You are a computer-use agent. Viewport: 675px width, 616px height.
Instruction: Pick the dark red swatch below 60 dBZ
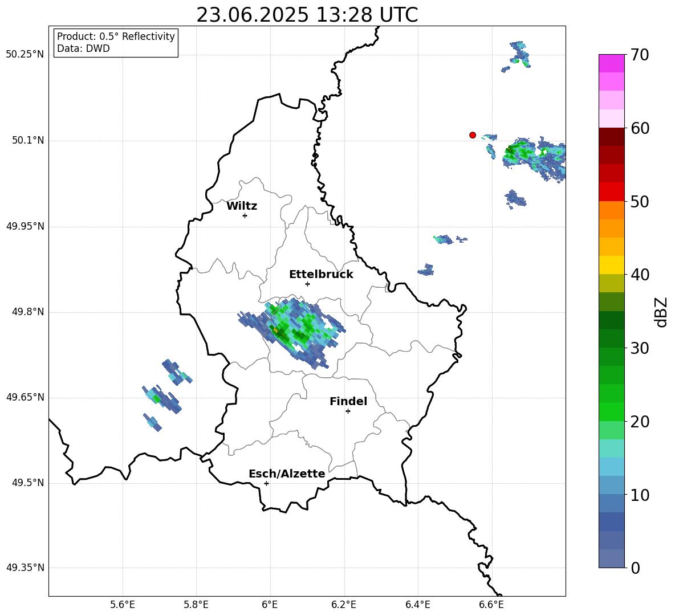pyautogui.click(x=611, y=136)
